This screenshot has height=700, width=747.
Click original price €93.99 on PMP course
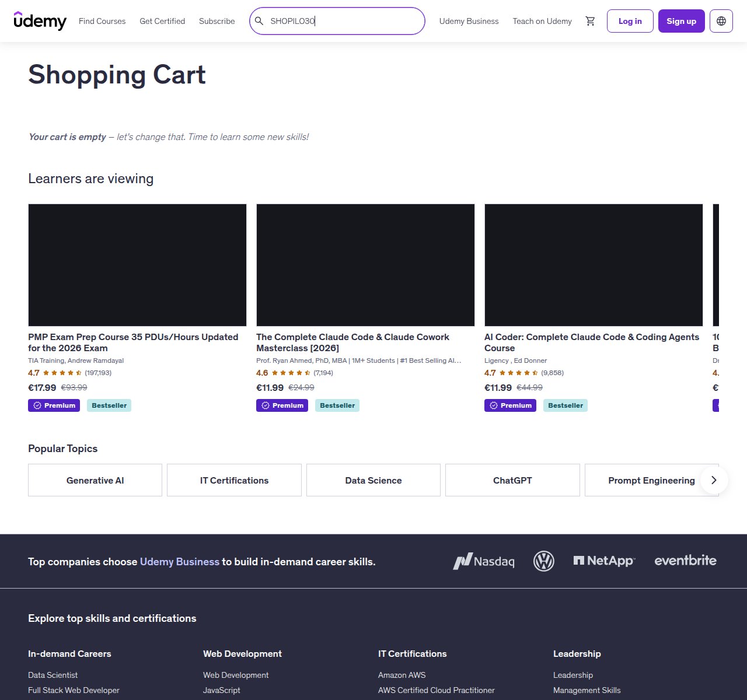pos(74,387)
